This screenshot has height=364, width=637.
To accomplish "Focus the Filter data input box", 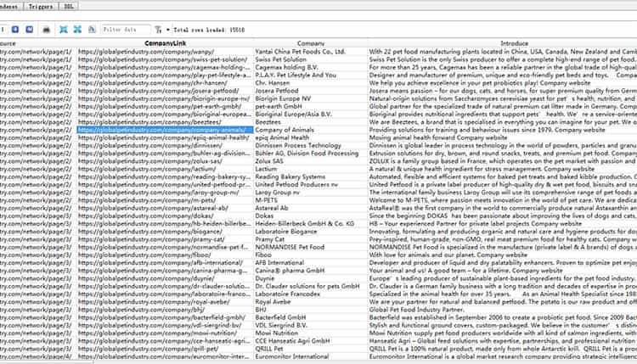I will coord(126,30).
